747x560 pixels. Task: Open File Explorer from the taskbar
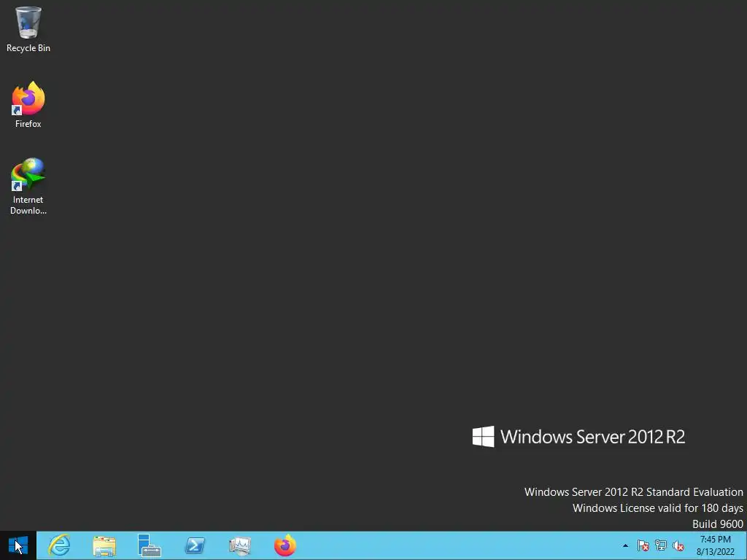pos(104,545)
